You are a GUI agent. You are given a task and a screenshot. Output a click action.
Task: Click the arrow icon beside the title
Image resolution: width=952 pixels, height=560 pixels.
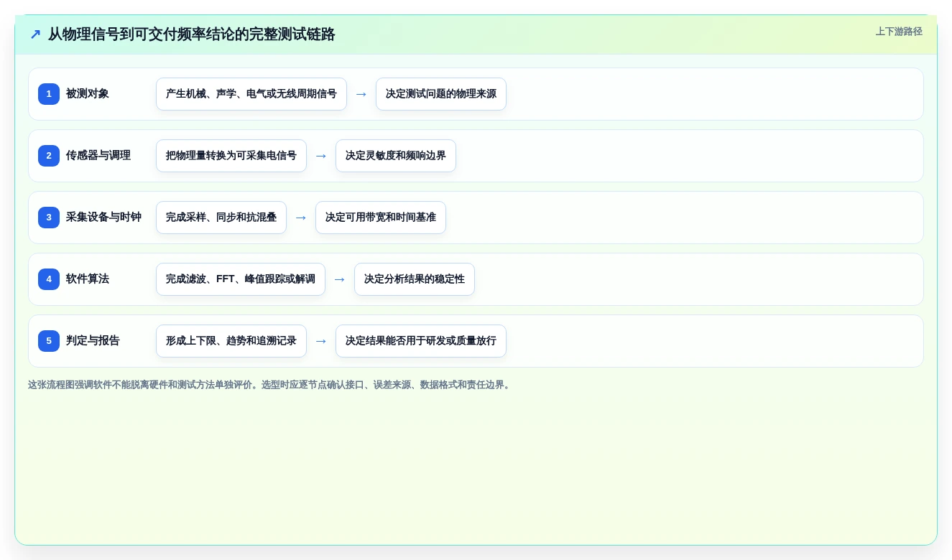pyautogui.click(x=35, y=34)
